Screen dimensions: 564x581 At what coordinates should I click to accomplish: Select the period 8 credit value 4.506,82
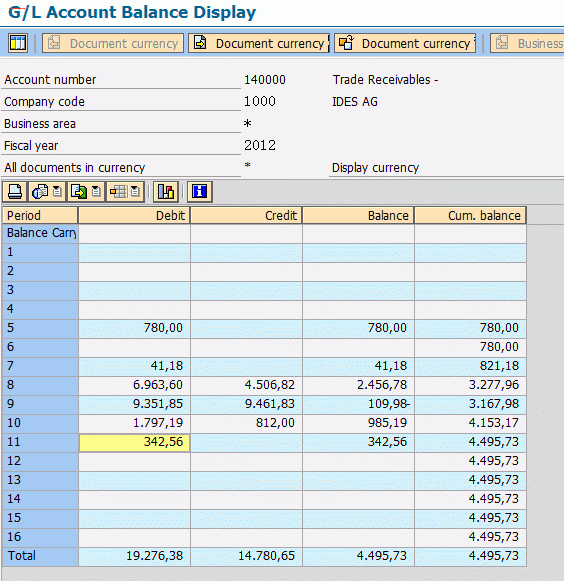pos(246,385)
